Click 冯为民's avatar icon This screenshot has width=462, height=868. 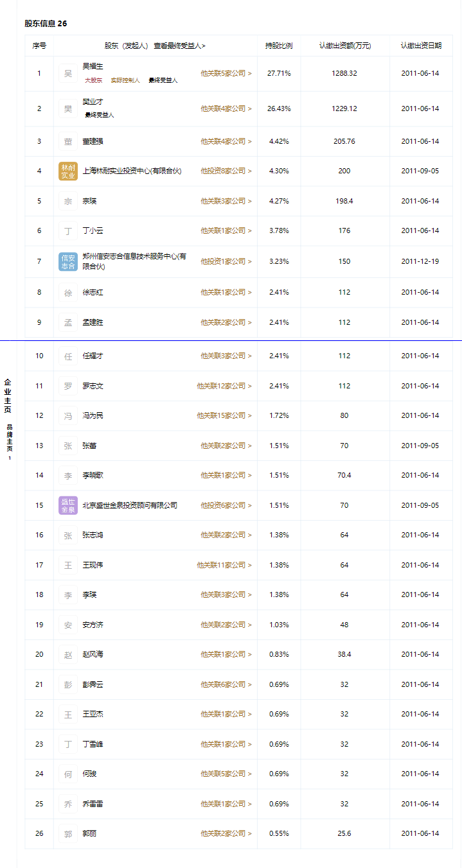(x=67, y=415)
